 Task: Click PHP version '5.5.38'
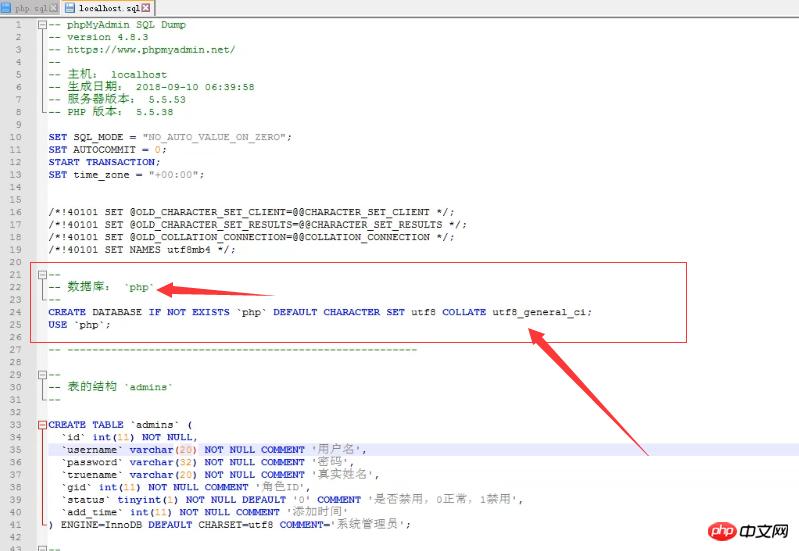pos(154,112)
